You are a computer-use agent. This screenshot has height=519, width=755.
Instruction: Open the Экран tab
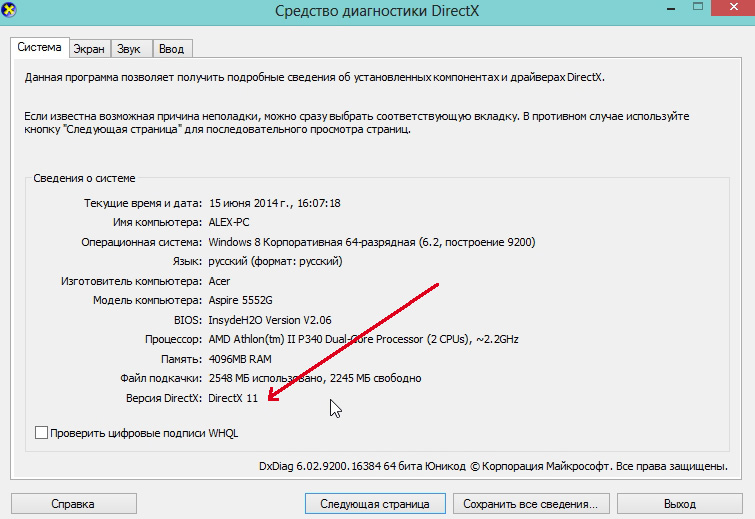89,49
